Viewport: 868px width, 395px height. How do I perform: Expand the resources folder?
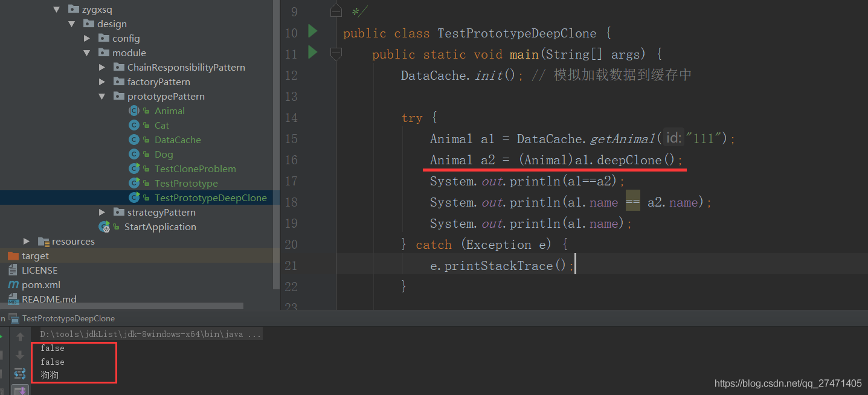point(27,241)
